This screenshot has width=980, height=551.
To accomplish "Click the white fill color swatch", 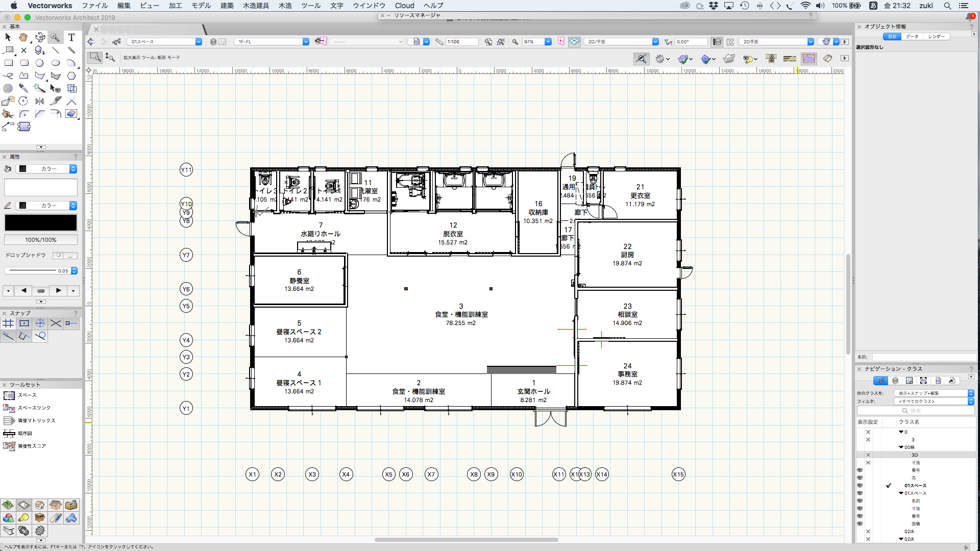I will click(x=41, y=187).
